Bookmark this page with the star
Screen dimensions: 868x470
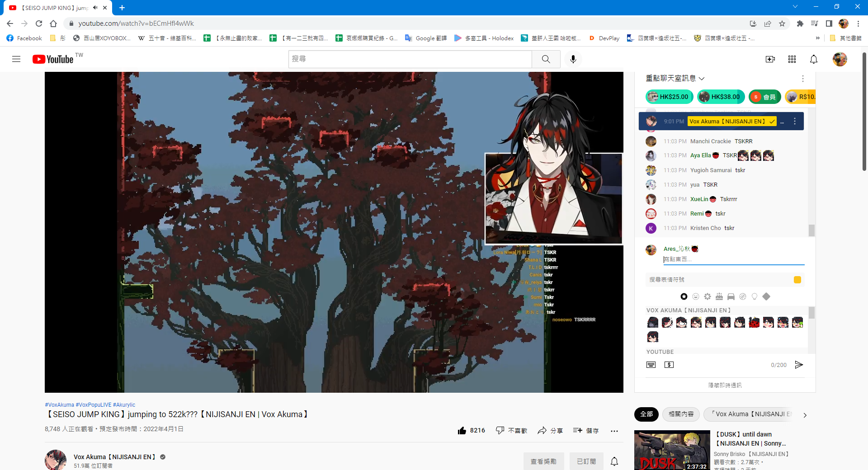click(782, 23)
